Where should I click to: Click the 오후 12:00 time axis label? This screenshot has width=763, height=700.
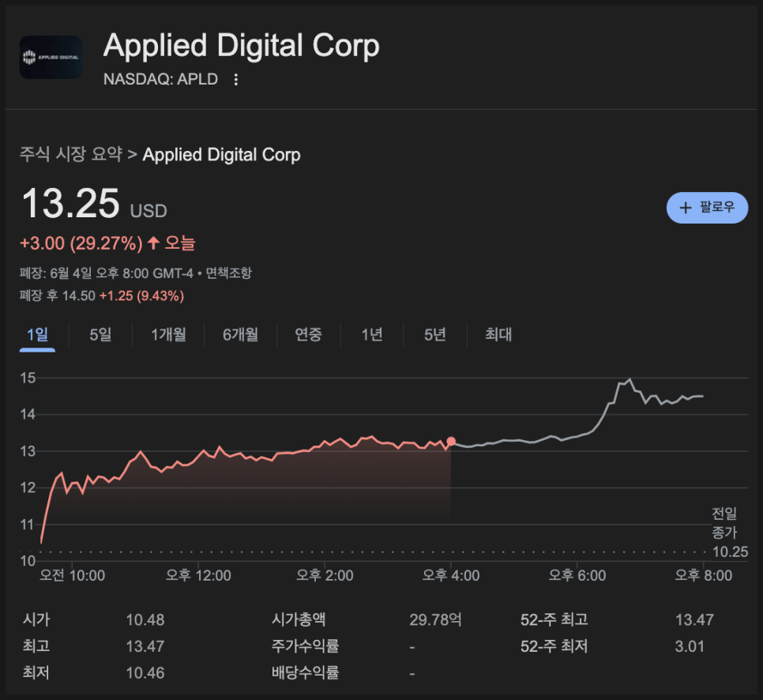(198, 576)
